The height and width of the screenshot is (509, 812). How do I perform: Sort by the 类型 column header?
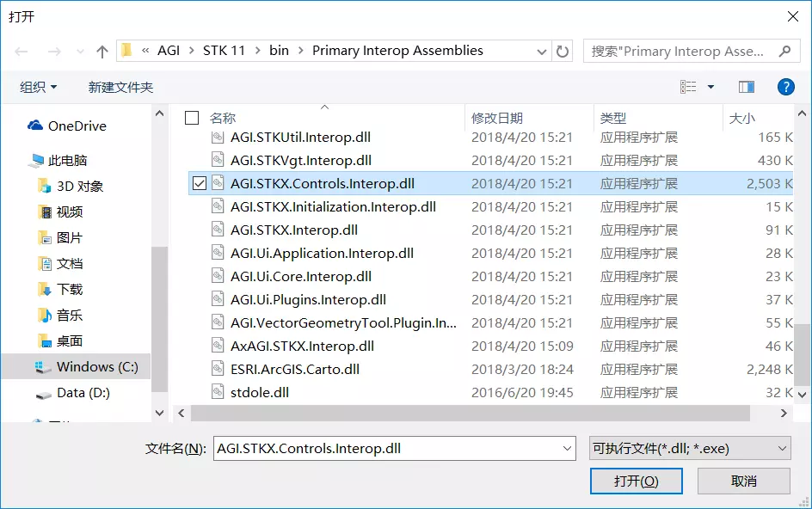(613, 118)
